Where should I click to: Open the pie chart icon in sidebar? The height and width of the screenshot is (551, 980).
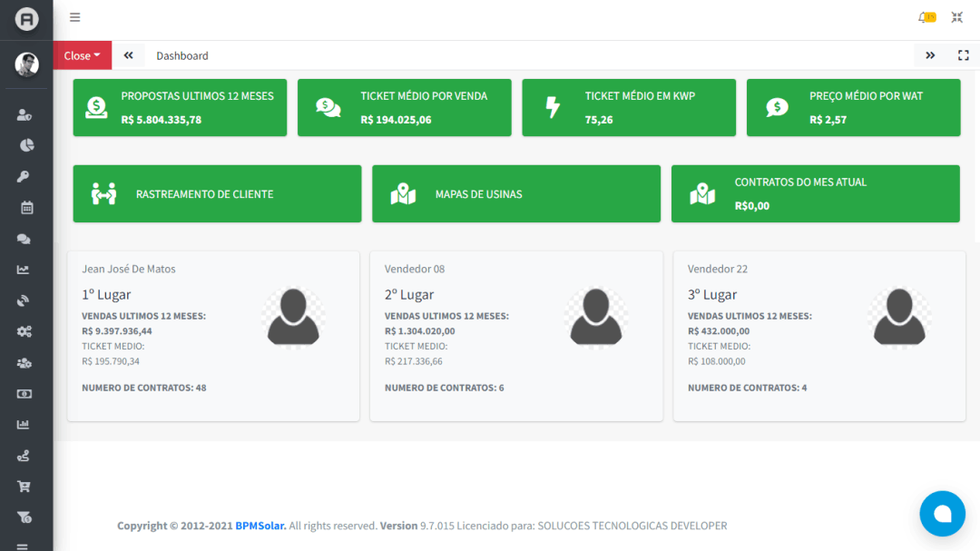[x=26, y=145]
